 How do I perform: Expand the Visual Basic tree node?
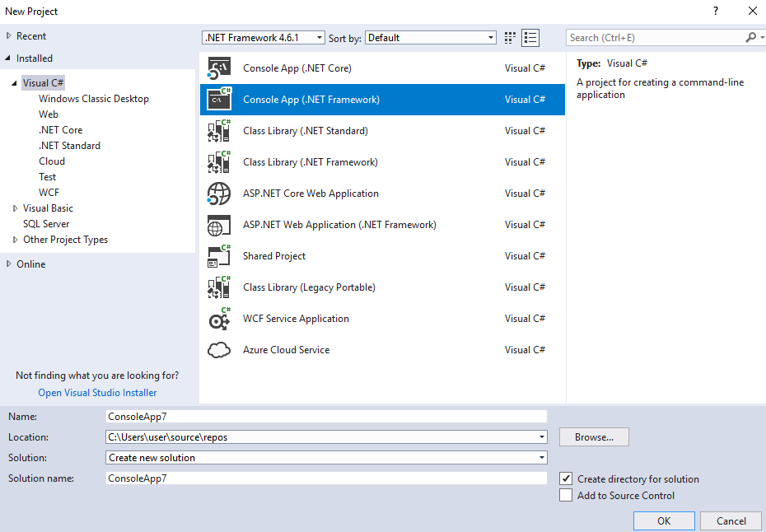(x=14, y=208)
